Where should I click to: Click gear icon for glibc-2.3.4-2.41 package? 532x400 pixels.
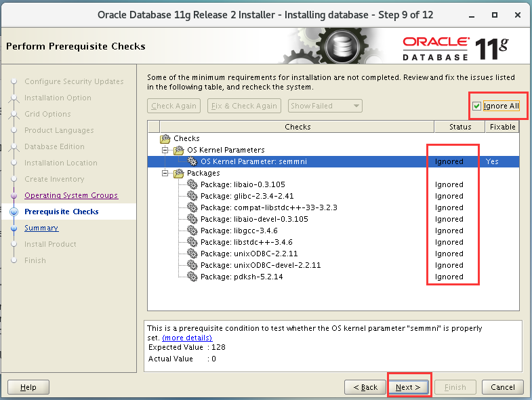click(192, 196)
